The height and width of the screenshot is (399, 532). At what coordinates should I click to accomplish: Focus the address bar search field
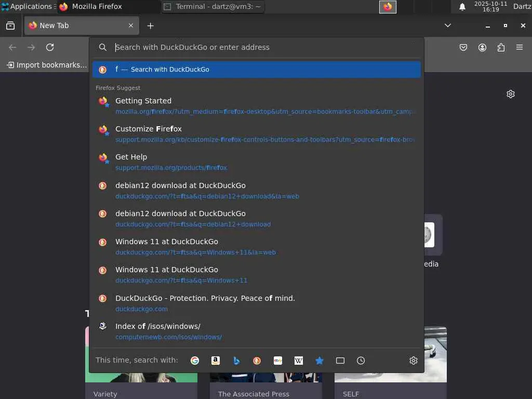(x=257, y=47)
